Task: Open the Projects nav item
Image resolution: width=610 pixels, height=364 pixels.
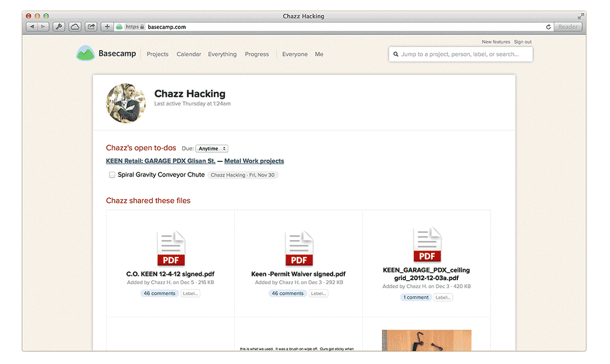Action: pos(157,54)
